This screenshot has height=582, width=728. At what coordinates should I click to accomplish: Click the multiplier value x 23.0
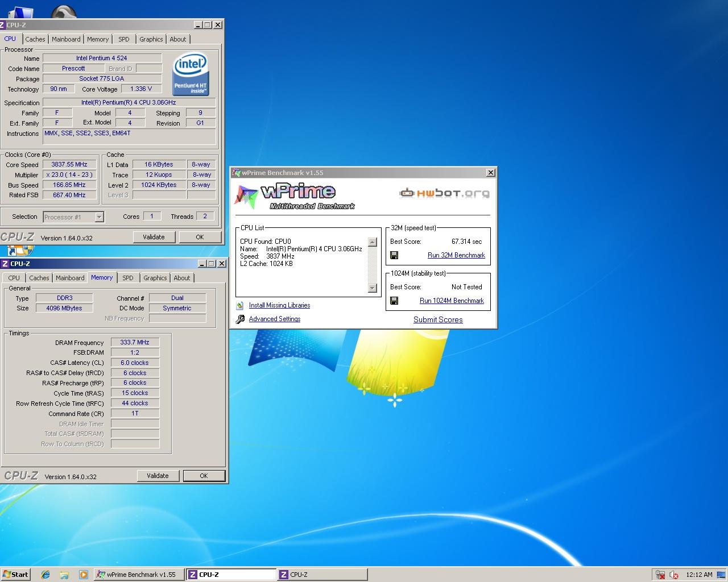click(x=69, y=174)
